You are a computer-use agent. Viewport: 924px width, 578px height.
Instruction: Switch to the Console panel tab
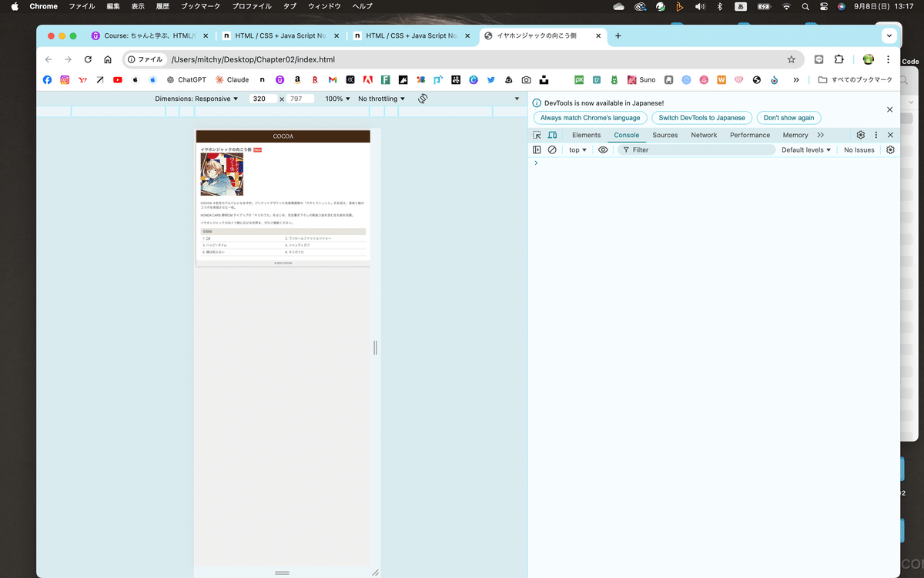pyautogui.click(x=626, y=135)
